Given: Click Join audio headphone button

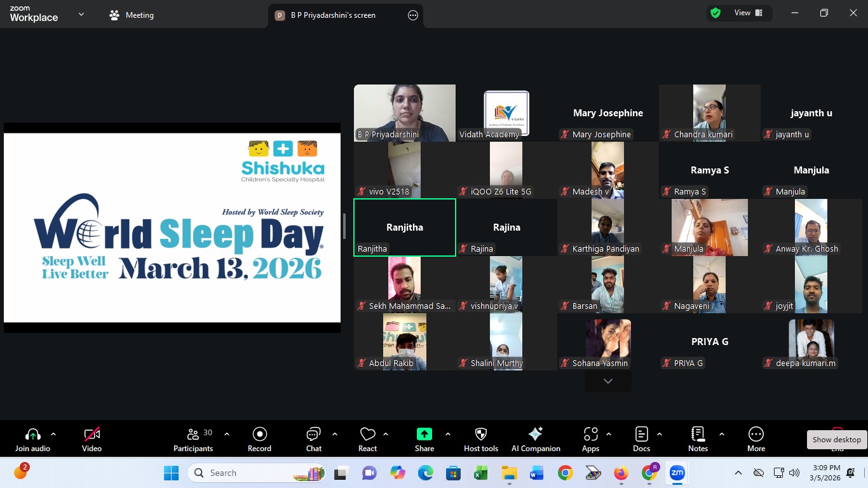Looking at the screenshot, I should pos(32,439).
